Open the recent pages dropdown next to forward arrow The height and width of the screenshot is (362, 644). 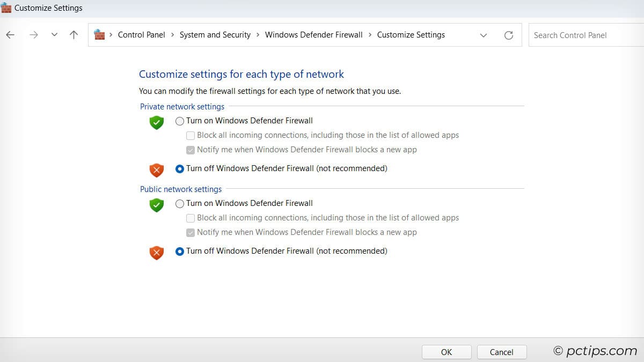click(54, 34)
